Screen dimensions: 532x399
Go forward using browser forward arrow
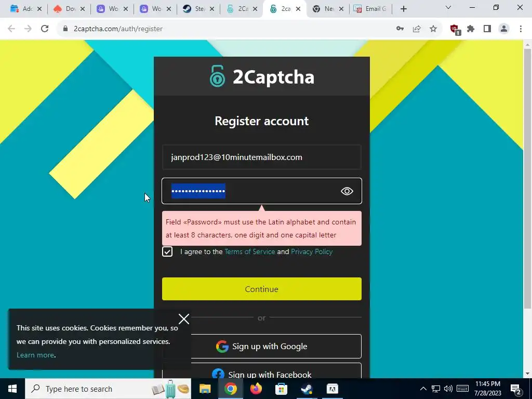point(28,29)
